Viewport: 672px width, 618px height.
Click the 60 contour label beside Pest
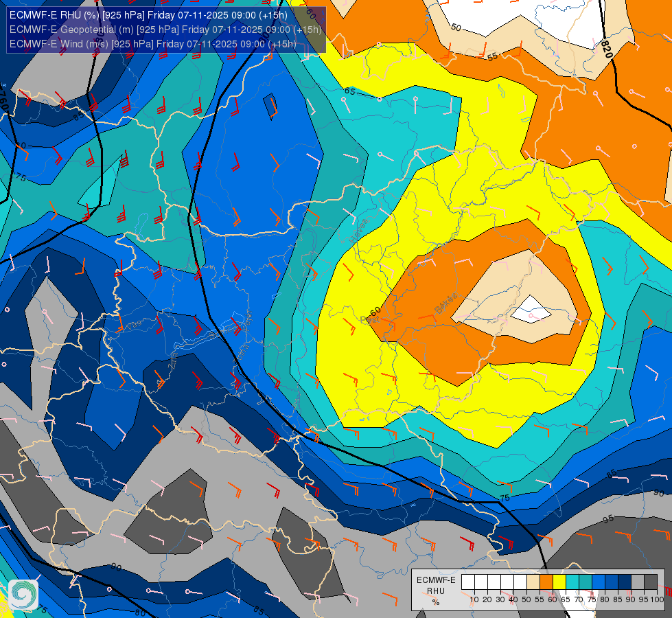click(x=375, y=310)
